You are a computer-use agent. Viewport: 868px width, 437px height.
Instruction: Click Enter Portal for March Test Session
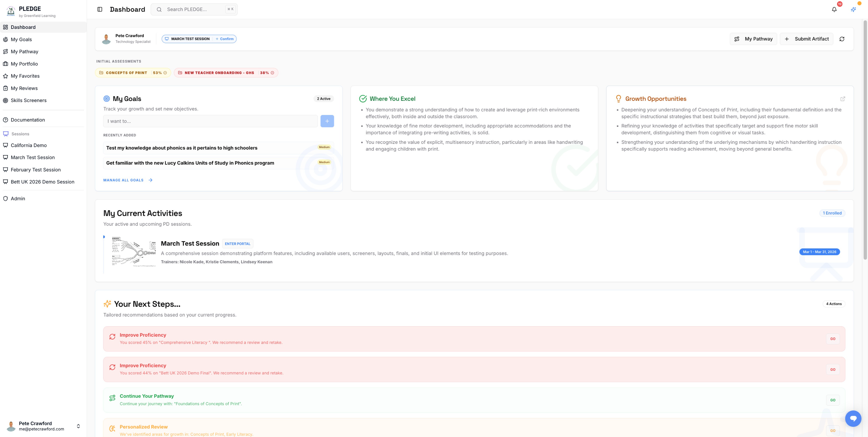point(237,243)
